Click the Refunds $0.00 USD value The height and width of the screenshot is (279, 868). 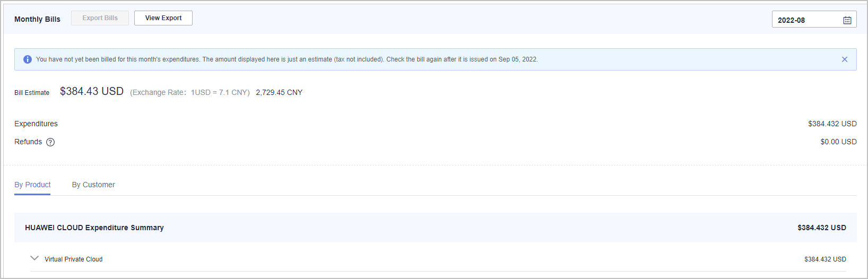pos(838,142)
